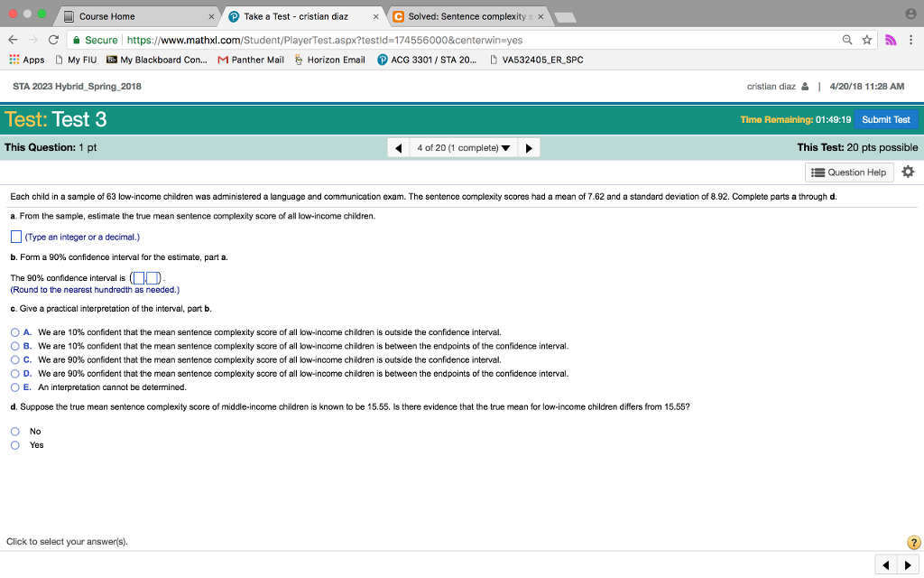924x578 pixels.
Task: Open the 4 of 20 question dropdown
Action: click(x=463, y=148)
